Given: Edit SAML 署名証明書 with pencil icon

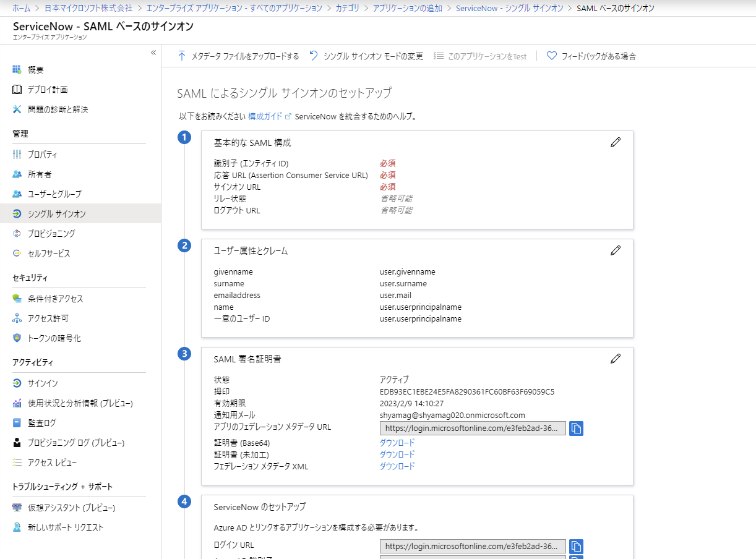Looking at the screenshot, I should tap(615, 359).
